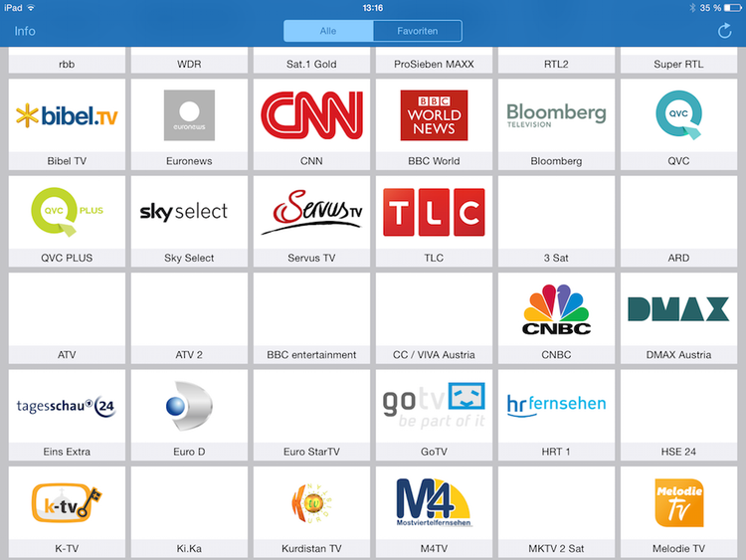The height and width of the screenshot is (560, 746).
Task: Open the QVC PLUS channel logo
Action: 67,212
